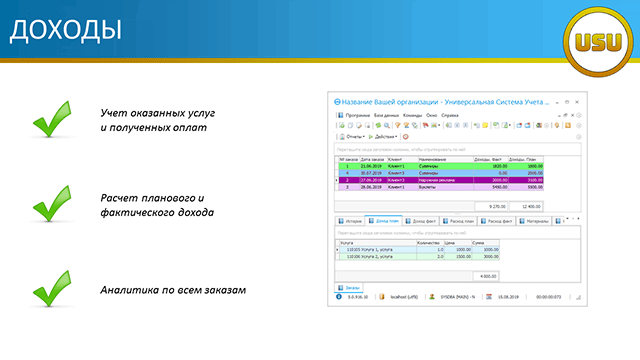This screenshot has width=640, height=360.
Task: Click the yellow sticky note icon
Action: 485,125
